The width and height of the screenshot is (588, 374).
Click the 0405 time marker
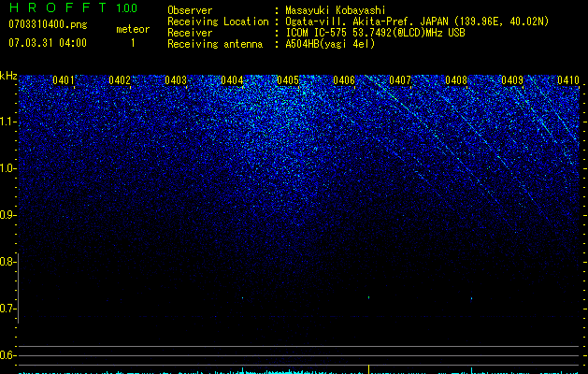[288, 80]
